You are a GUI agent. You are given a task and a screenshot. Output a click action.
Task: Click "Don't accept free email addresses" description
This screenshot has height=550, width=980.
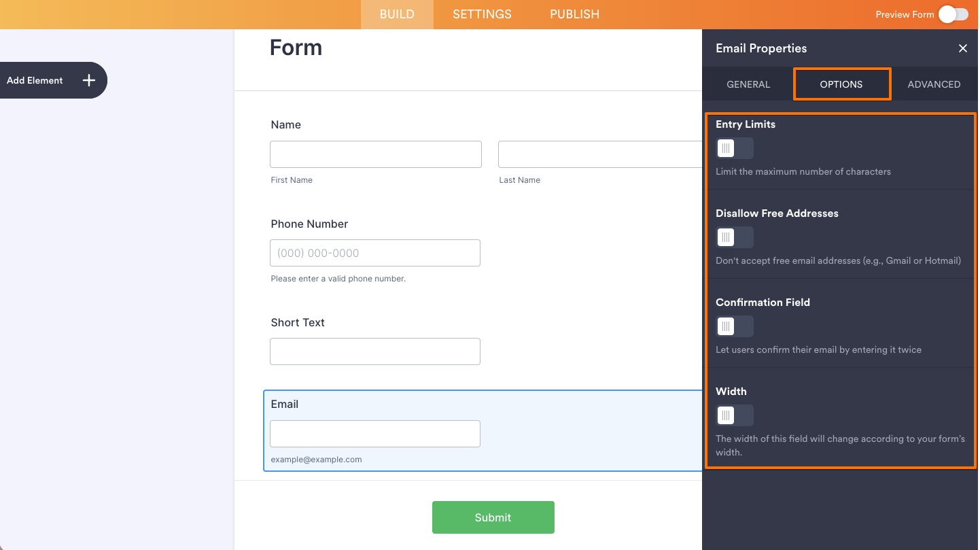[839, 260]
